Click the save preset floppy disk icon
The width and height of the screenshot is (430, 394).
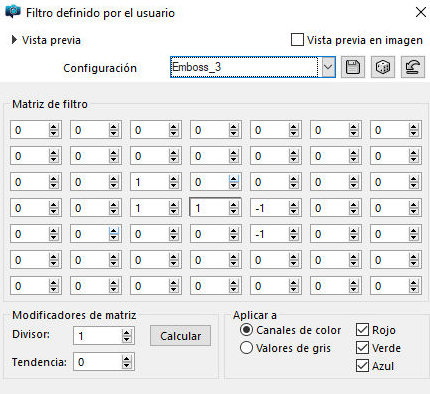coord(353,67)
